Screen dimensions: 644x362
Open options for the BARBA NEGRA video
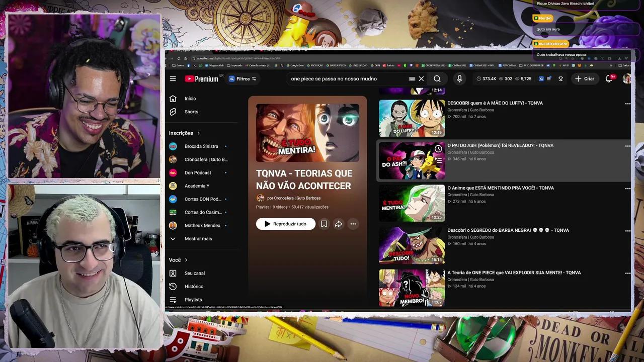pos(627,231)
